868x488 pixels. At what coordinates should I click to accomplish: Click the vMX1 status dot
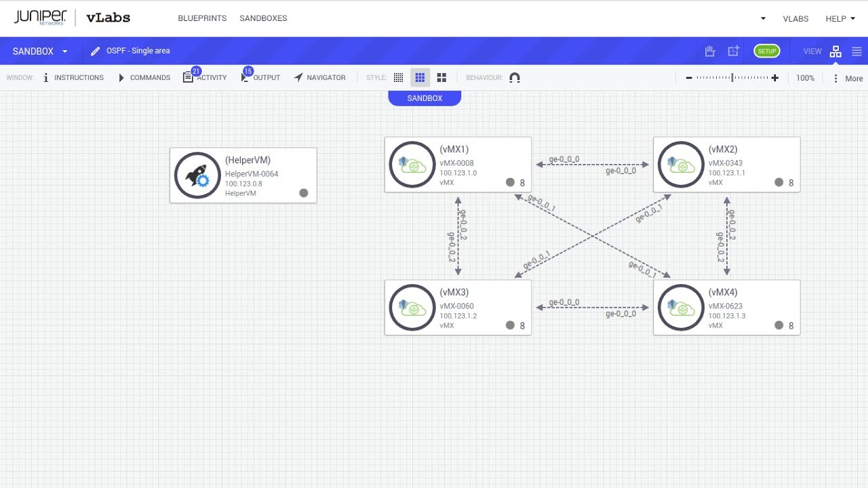click(510, 182)
